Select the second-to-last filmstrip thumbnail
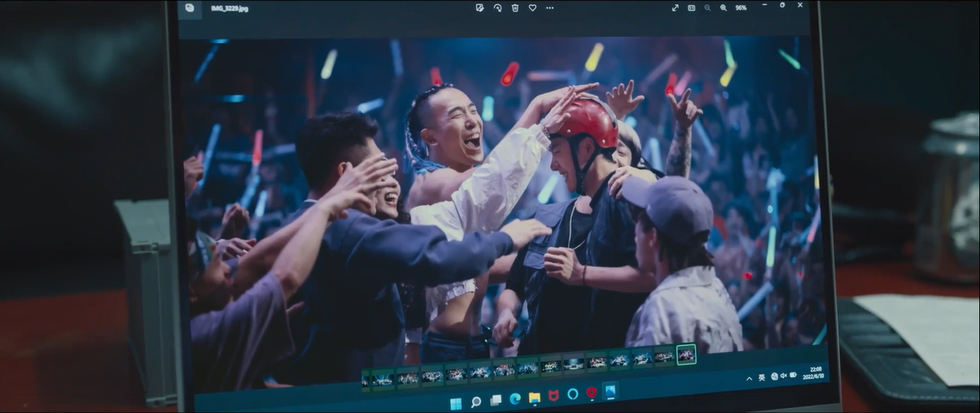This screenshot has height=413, width=980. (x=664, y=357)
